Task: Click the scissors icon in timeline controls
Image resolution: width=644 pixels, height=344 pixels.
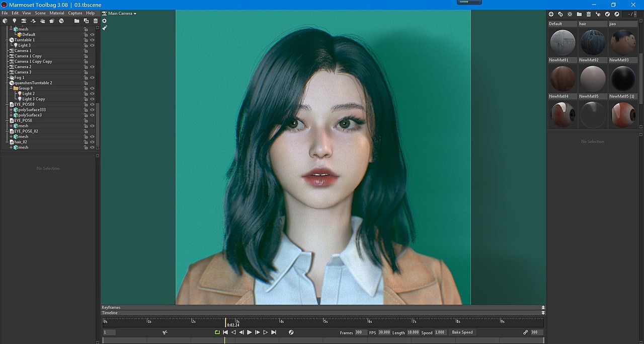Action: click(165, 332)
